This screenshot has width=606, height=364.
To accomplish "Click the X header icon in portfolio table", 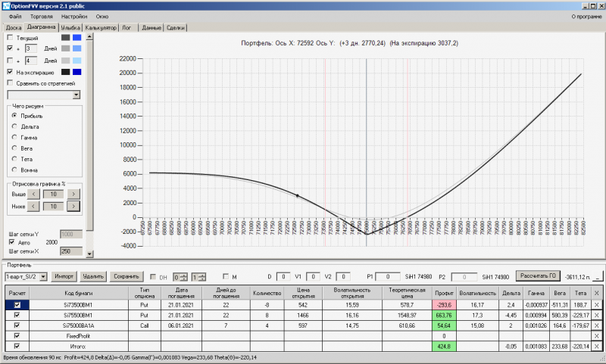I will 597,293.
